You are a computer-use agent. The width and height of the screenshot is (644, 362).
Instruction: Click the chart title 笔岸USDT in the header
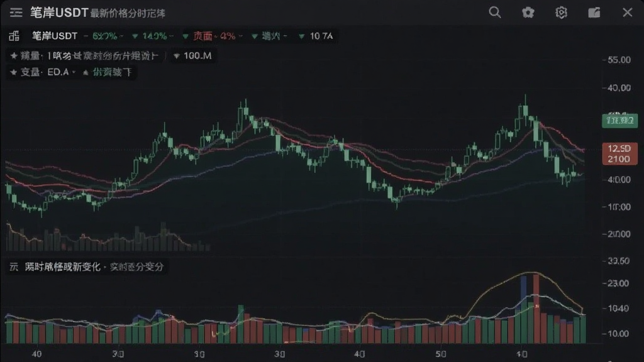pos(59,13)
